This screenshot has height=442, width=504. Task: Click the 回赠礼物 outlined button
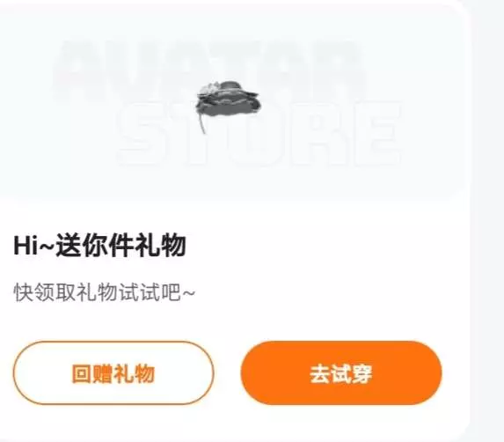click(113, 372)
